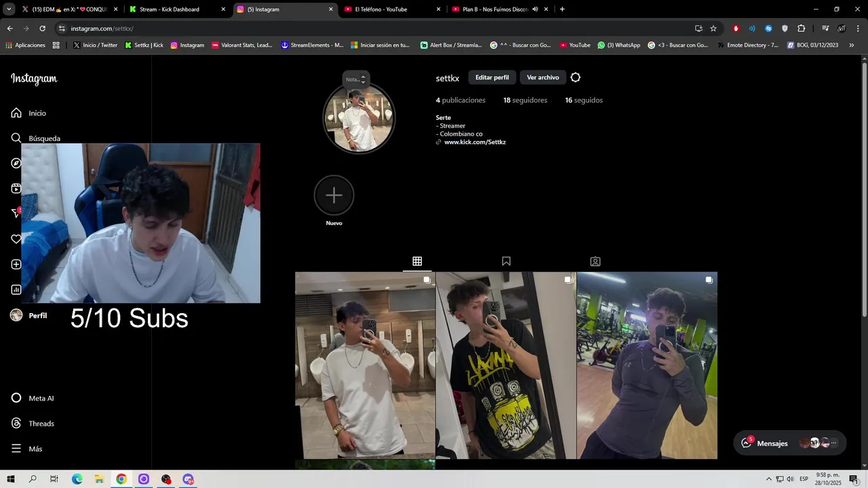Reload the current page
Viewport: 868px width, 488px height.
(42, 28)
